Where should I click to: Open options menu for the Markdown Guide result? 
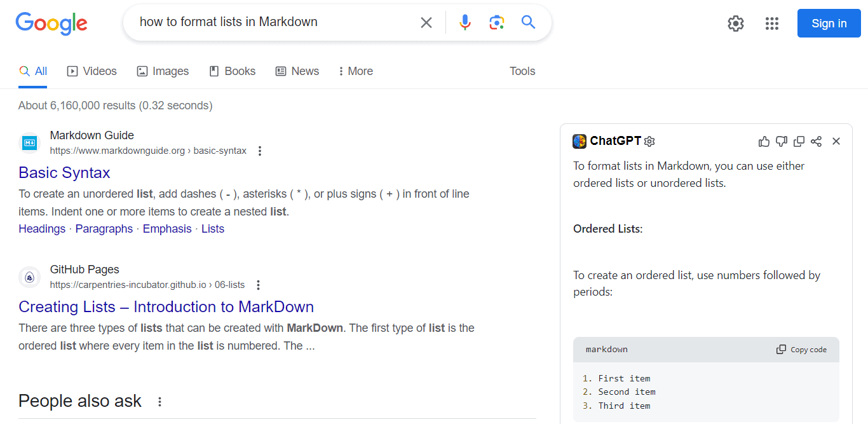coord(260,151)
